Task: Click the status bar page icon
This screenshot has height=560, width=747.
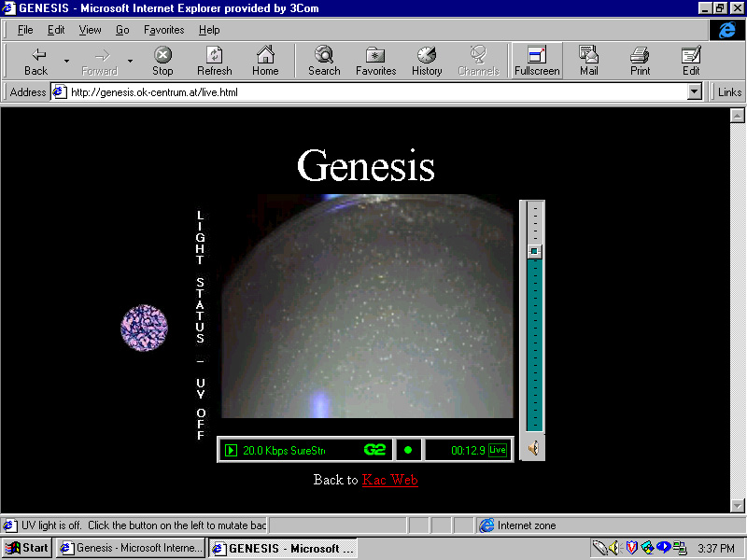Action: click(x=9, y=525)
